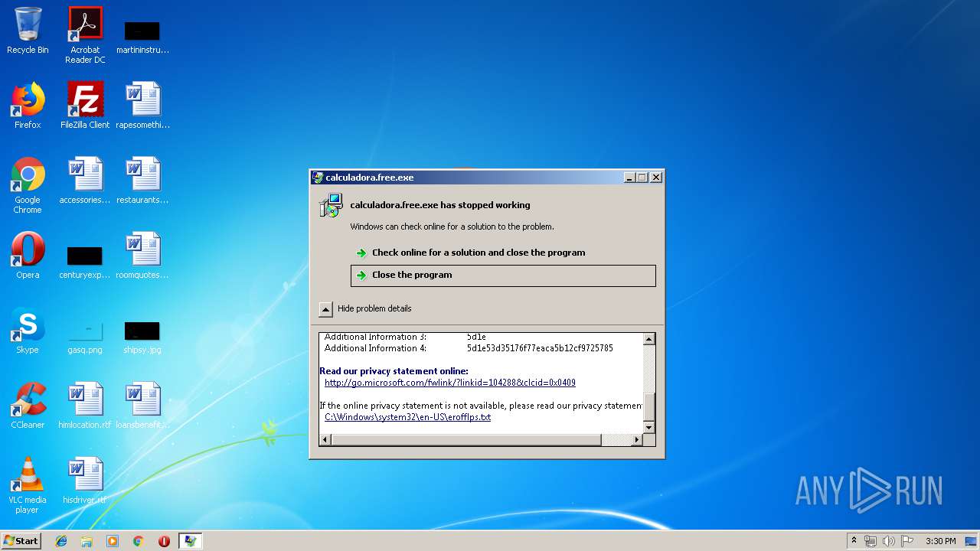Click the 3:30 PM system clock

click(x=940, y=541)
